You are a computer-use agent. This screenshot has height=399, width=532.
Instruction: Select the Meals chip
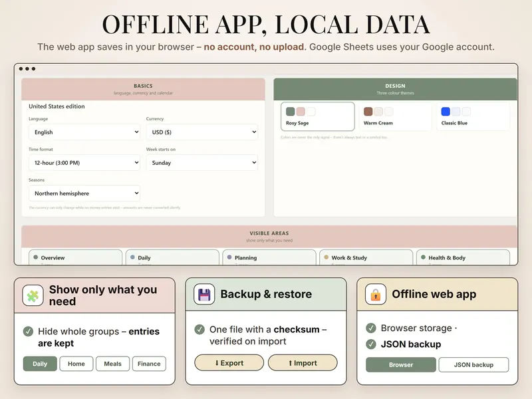[112, 364]
